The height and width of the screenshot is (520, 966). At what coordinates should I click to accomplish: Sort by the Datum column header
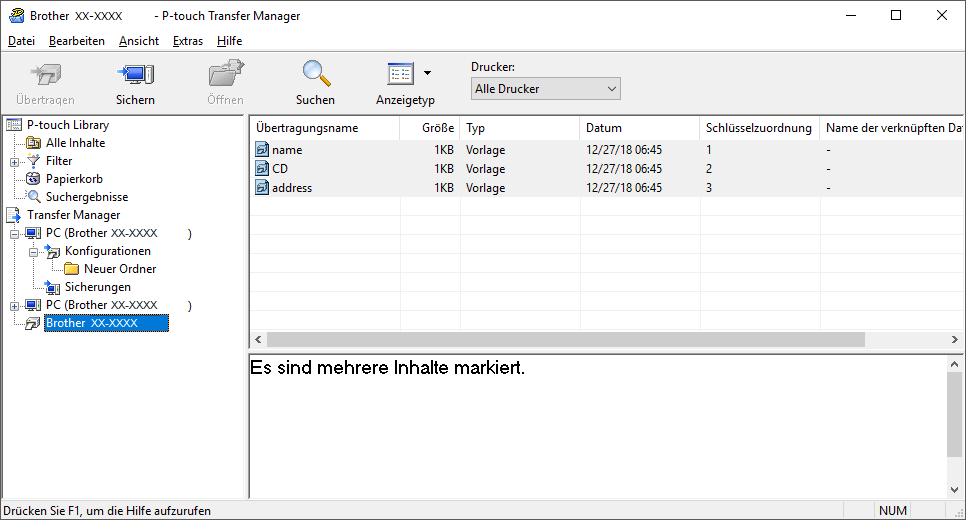(640, 128)
